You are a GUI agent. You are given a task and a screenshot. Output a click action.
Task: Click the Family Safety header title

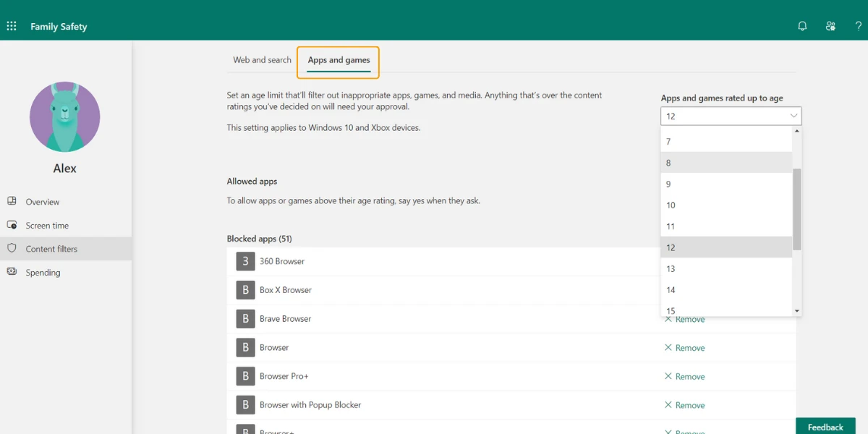tap(59, 27)
